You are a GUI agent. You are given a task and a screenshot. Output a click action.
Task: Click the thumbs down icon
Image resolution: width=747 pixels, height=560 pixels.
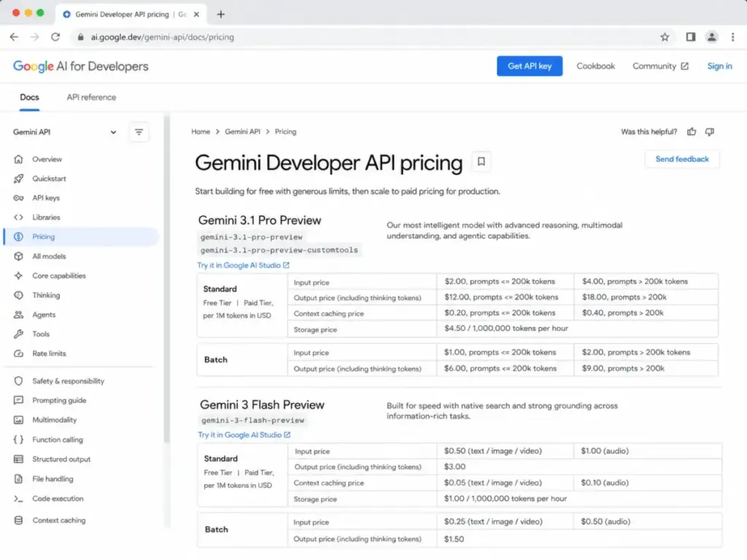(709, 131)
